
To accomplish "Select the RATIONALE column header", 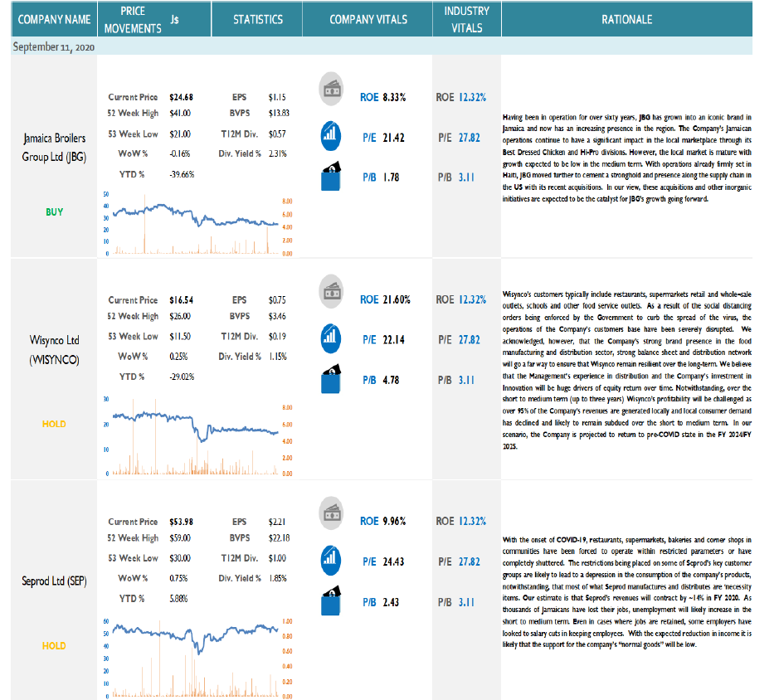I will click(x=627, y=19).
